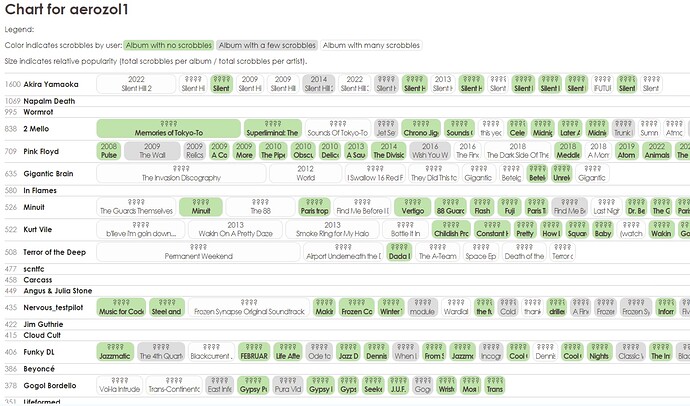Click the 2018 Meddle album tile
This screenshot has width=690, height=406.
click(568, 151)
